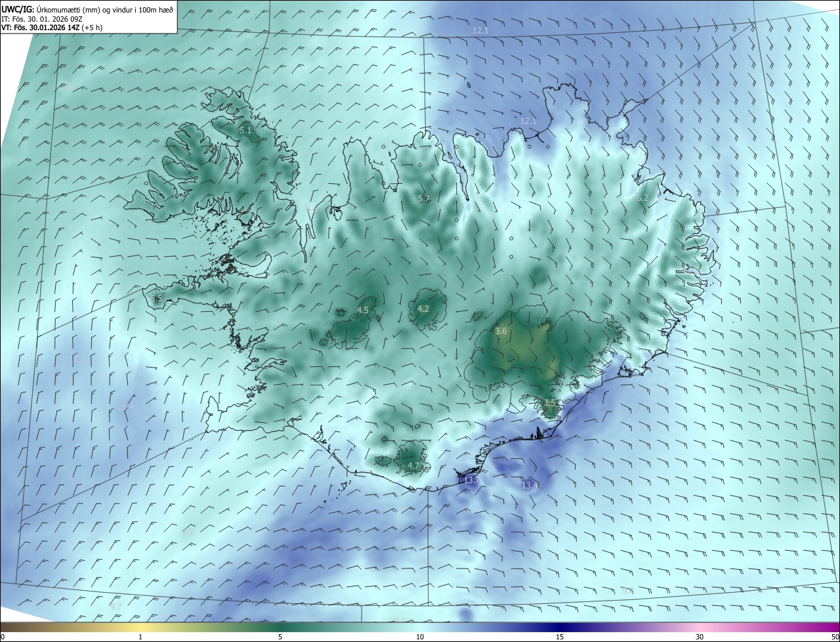Click the 5.7 value in north Iceland
Viewport: 840px width, 642px height.
pos(424,198)
